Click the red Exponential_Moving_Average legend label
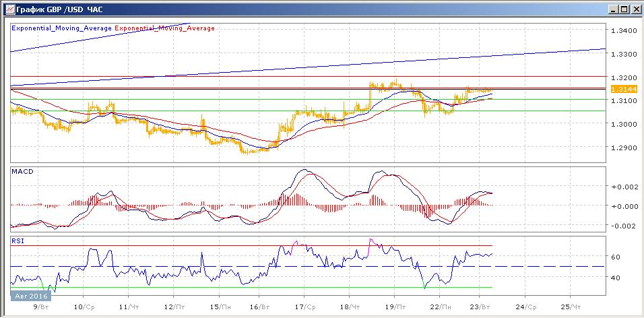The height and width of the screenshot is (318, 644). tap(166, 28)
